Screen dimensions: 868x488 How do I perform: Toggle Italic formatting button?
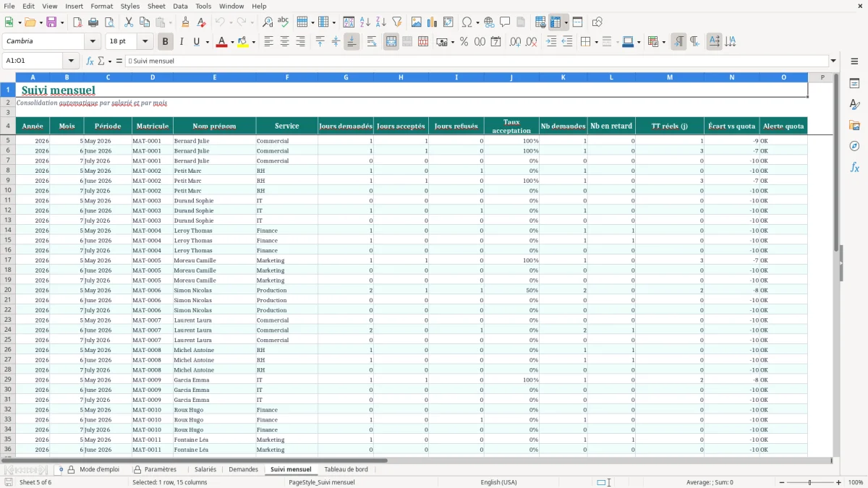pos(181,42)
